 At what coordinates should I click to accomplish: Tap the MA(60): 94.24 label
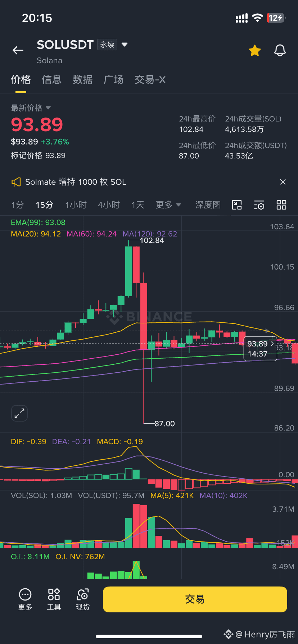[92, 234]
